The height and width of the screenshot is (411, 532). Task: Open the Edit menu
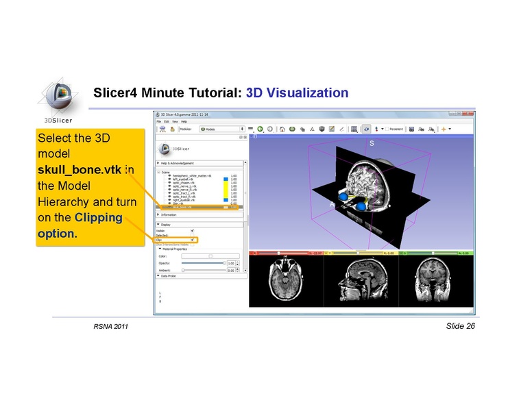[x=167, y=121]
